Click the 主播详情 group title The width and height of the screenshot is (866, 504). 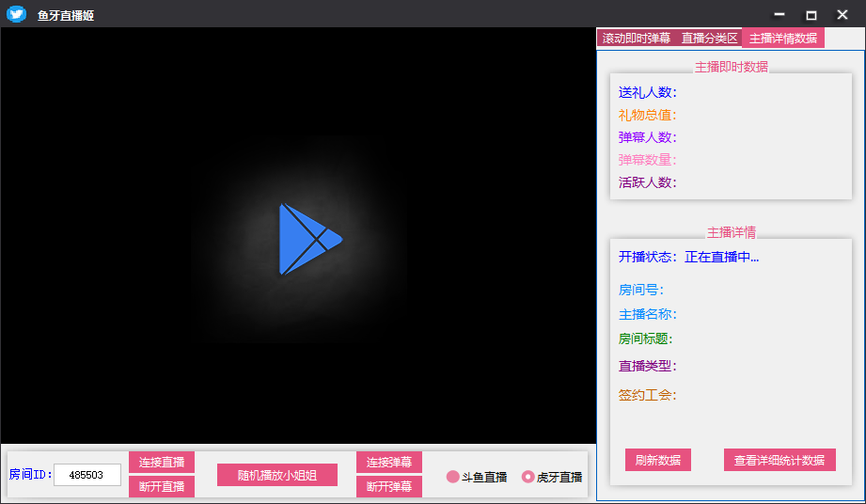732,232
